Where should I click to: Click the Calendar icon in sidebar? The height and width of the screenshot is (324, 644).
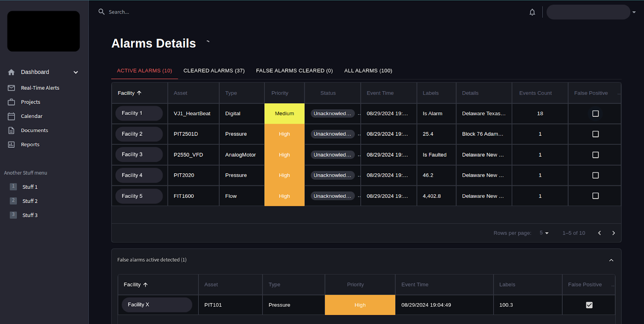[11, 116]
